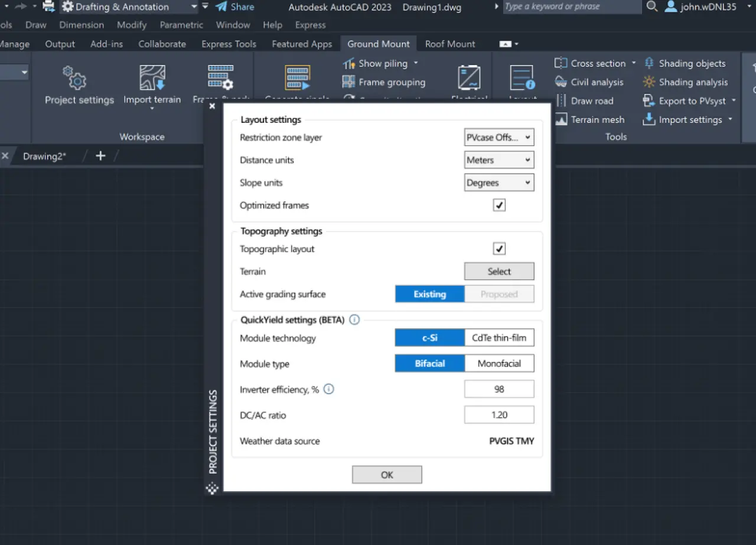This screenshot has height=545, width=756.
Task: Select CdTe thin-film module technology
Action: point(499,337)
